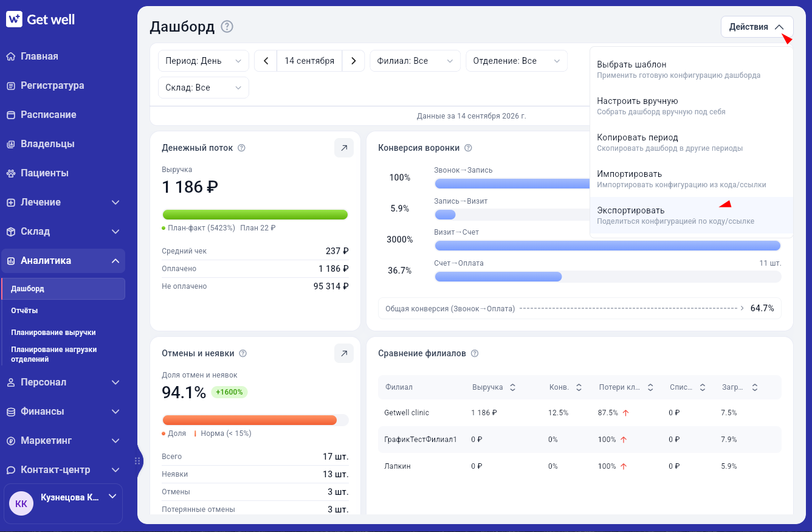Sort table by Выручка column arrows
812x532 pixels.
512,387
